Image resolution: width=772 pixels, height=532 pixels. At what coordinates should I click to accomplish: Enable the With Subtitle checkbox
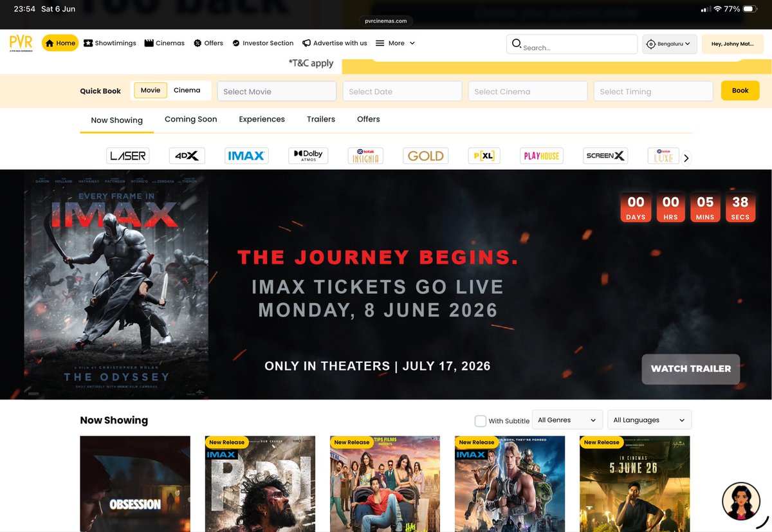point(481,421)
